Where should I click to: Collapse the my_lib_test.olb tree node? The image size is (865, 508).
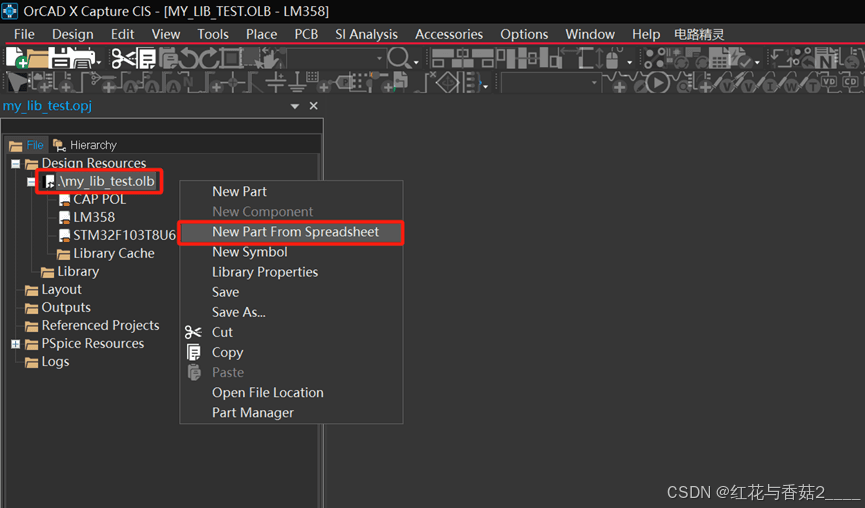click(x=31, y=181)
